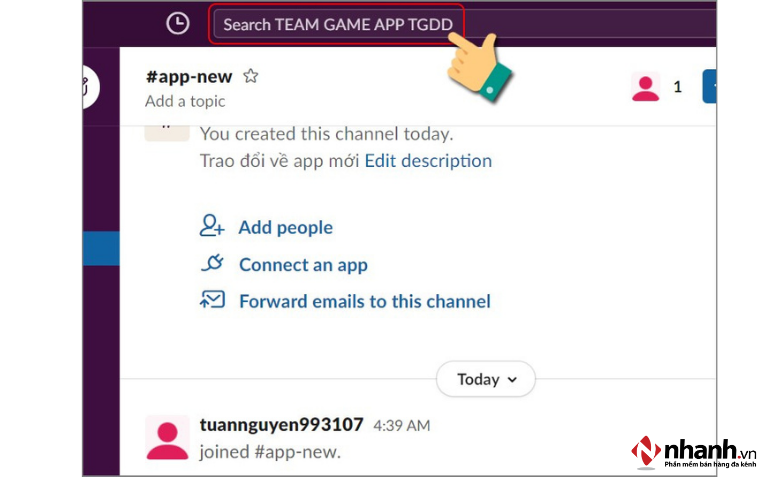Choose the Connect an app text link
This screenshot has width=765, height=478.
click(x=303, y=265)
